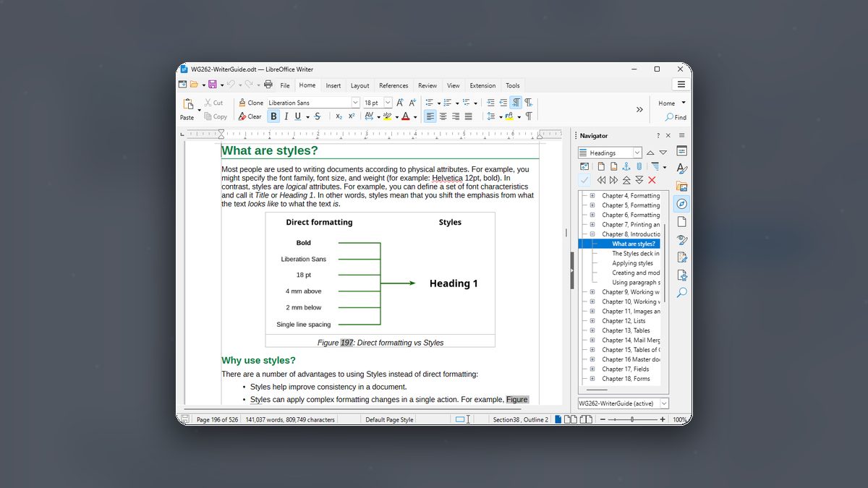Toggle Bold formatting

[273, 116]
